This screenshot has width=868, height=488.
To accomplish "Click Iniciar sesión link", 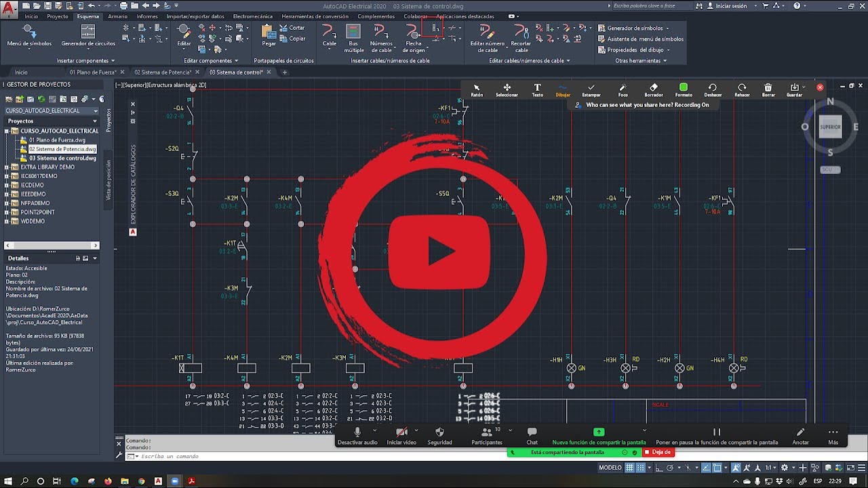I will 731,6.
